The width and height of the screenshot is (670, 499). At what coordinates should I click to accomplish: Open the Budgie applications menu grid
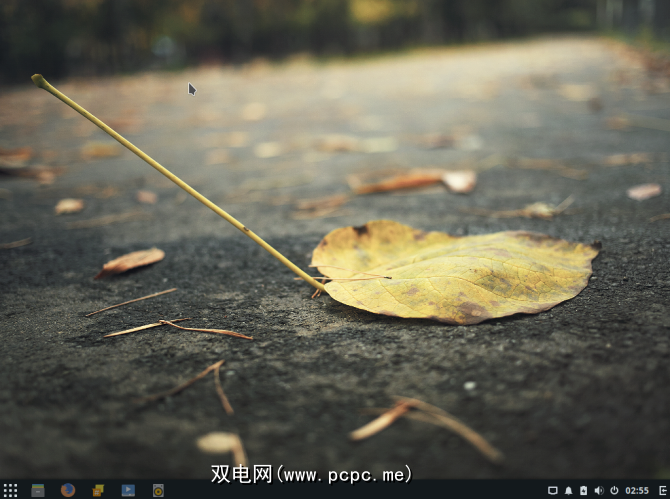point(10,490)
